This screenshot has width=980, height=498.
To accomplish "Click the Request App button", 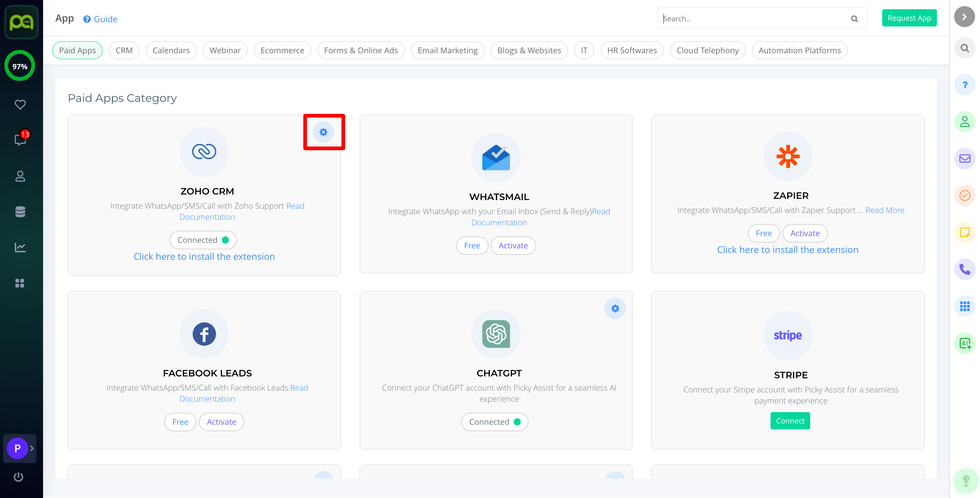I will [x=909, y=18].
